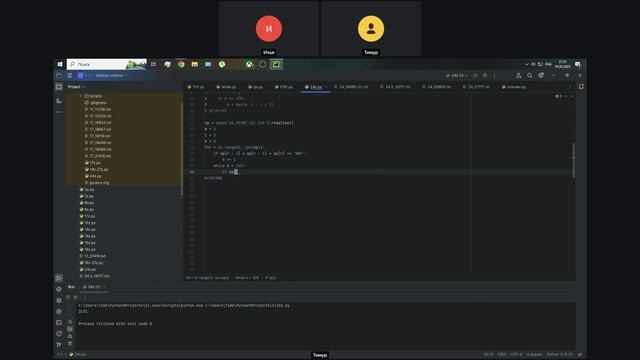Toggle scroll-to-end in the Run console
The image size is (640, 360).
tap(70, 329)
